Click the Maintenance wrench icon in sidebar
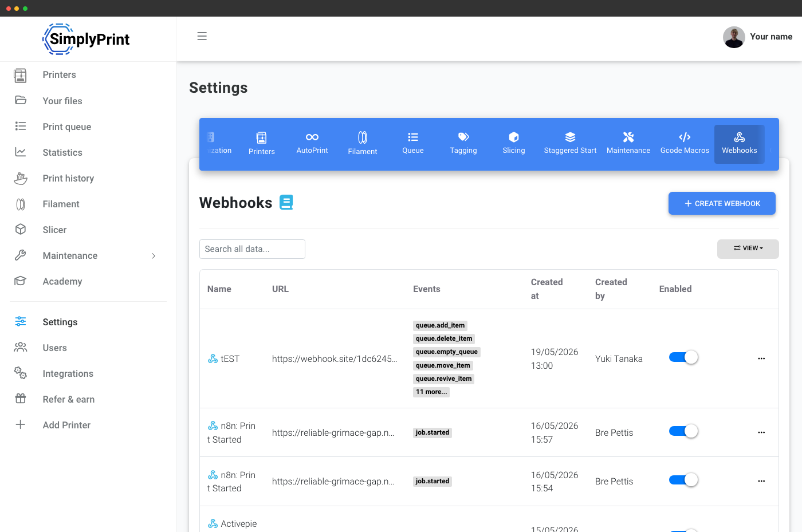The width and height of the screenshot is (802, 532). [21, 255]
